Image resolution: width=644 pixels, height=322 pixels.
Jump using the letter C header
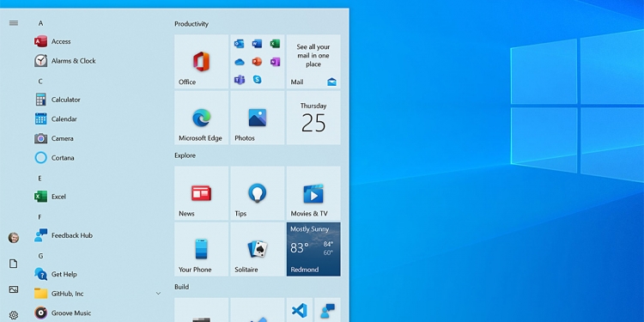click(40, 82)
